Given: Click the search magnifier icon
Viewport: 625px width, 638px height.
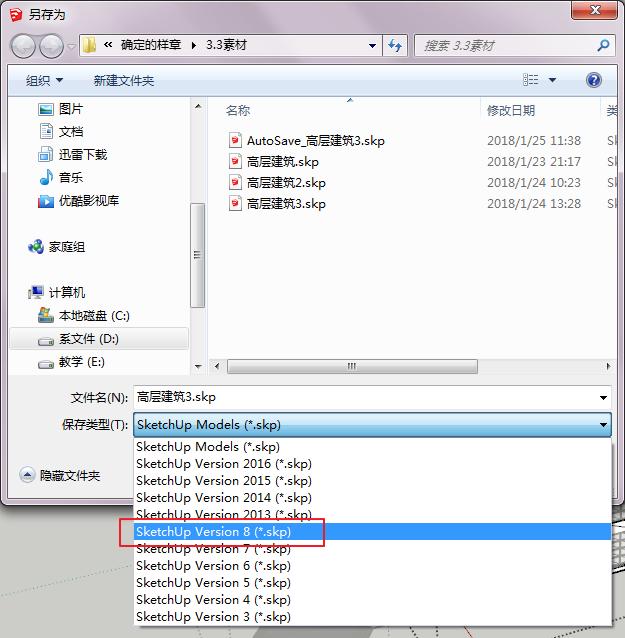Looking at the screenshot, I should 603,45.
